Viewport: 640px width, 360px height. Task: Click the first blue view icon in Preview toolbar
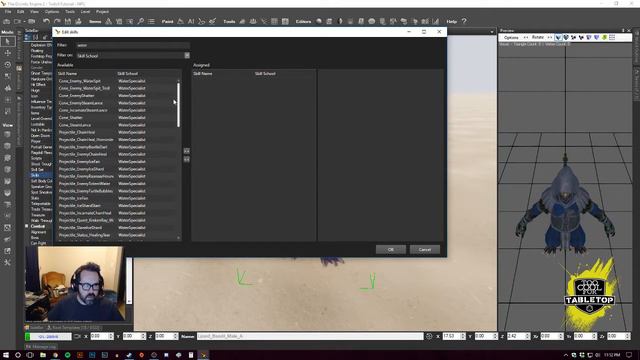click(x=558, y=38)
